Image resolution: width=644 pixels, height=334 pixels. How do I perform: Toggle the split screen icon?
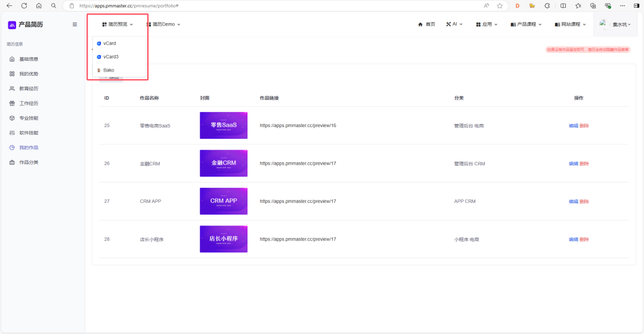coord(563,6)
